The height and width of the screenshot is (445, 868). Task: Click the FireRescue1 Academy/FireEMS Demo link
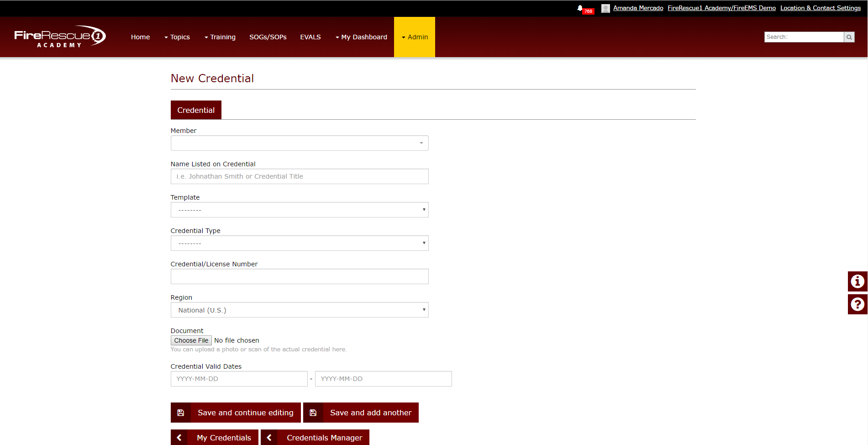tap(721, 8)
